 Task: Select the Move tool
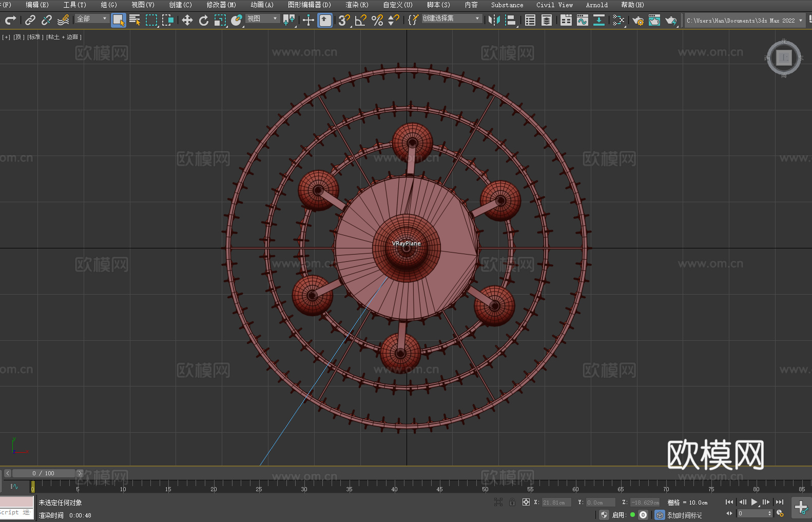tap(187, 20)
